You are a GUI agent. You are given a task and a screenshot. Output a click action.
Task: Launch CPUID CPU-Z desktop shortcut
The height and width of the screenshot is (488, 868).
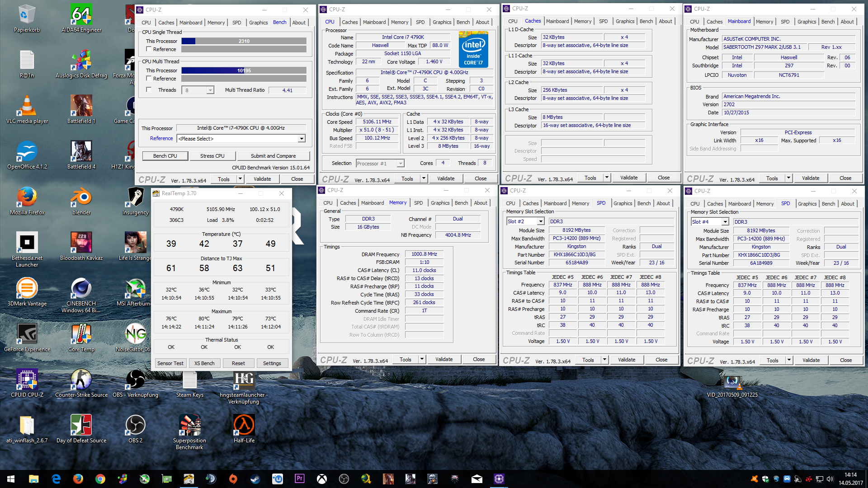[27, 384]
